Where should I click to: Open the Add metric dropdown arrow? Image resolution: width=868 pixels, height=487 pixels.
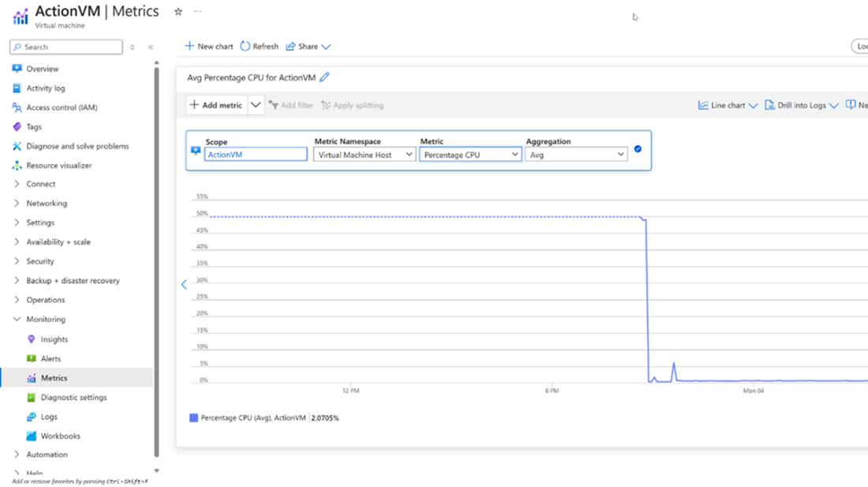click(255, 105)
